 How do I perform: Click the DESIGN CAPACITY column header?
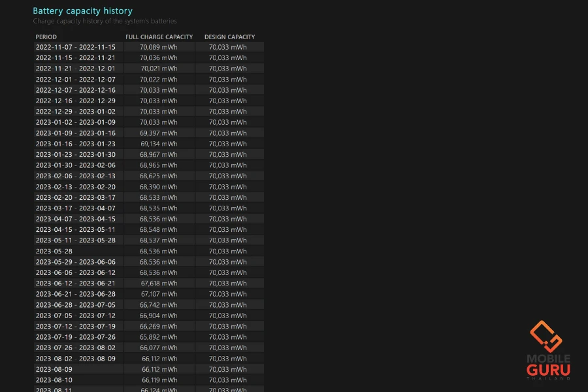click(x=229, y=37)
